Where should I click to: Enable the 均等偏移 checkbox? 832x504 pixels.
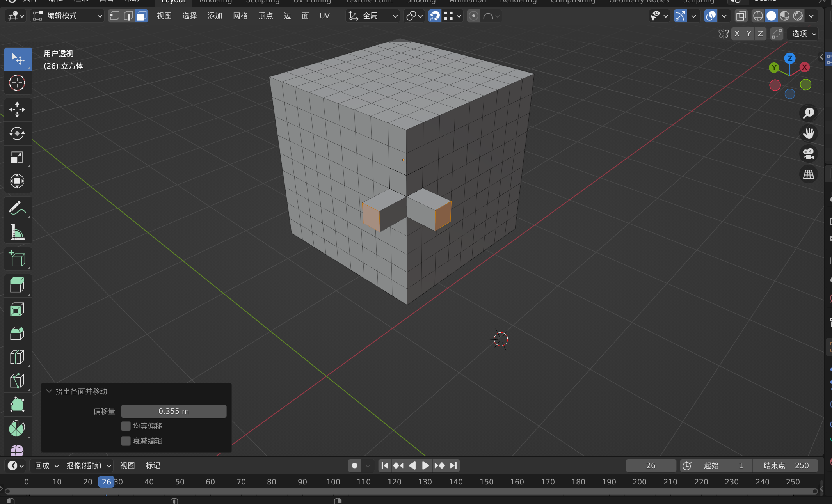point(126,426)
